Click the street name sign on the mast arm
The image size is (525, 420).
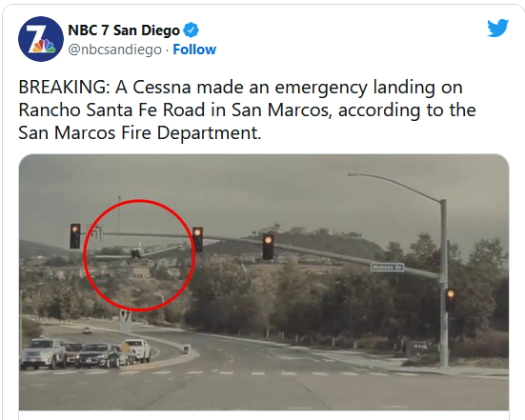pos(388,267)
